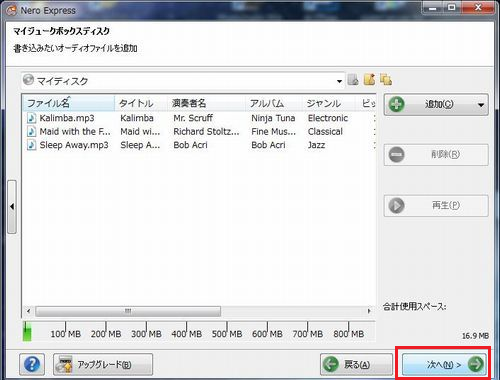The height and width of the screenshot is (380, 500).
Task: Click the green plus icon on 追加 button
Action: pyautogui.click(x=396, y=105)
